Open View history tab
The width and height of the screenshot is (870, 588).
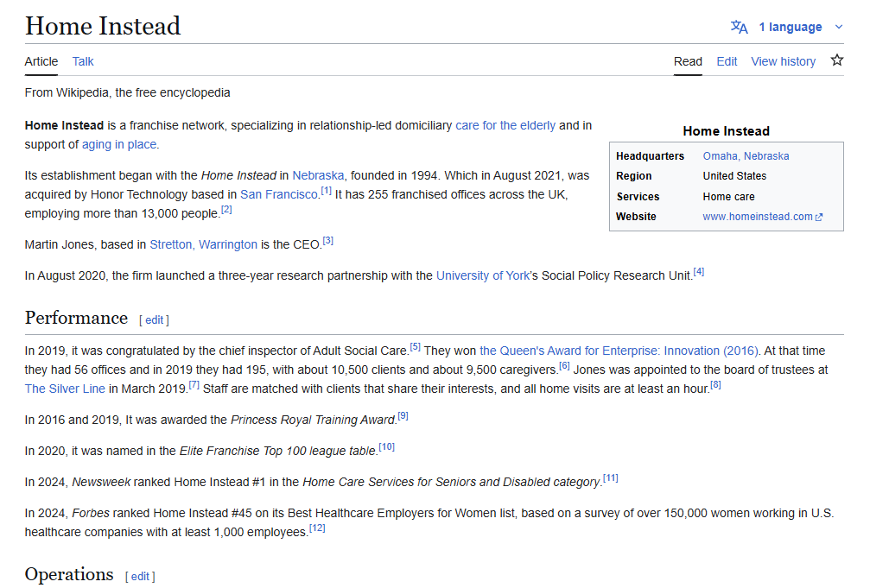point(783,61)
